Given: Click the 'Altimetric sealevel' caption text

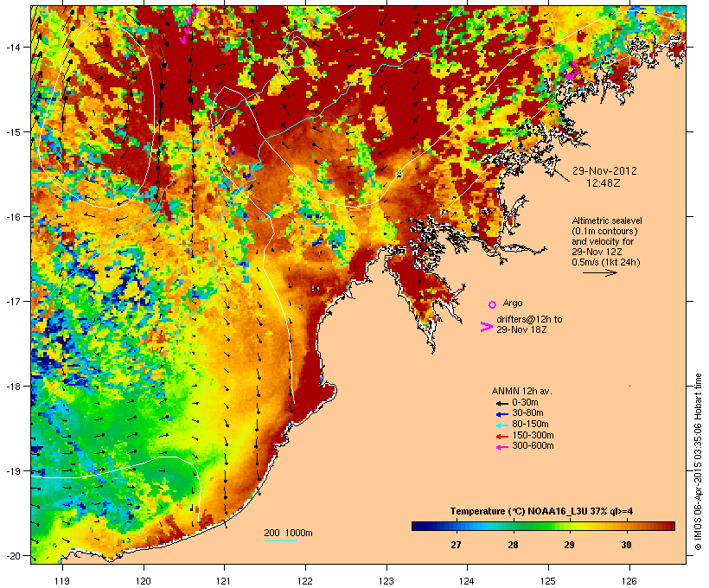Looking at the screenshot, I should [607, 220].
